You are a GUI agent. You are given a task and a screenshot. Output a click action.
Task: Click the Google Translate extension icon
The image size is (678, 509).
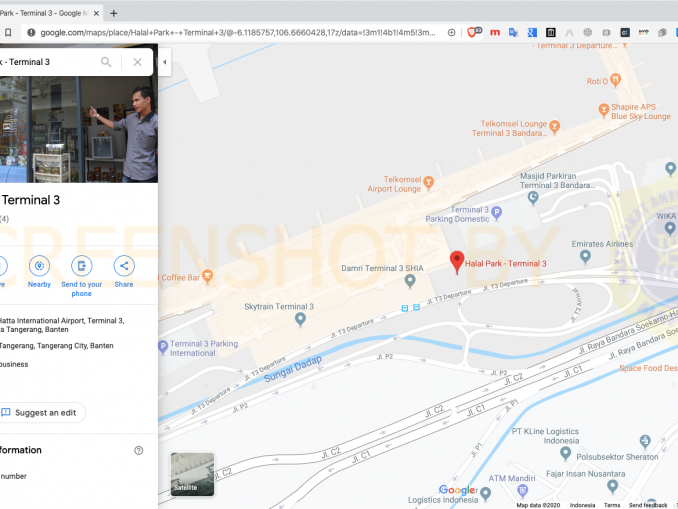pyautogui.click(x=513, y=32)
